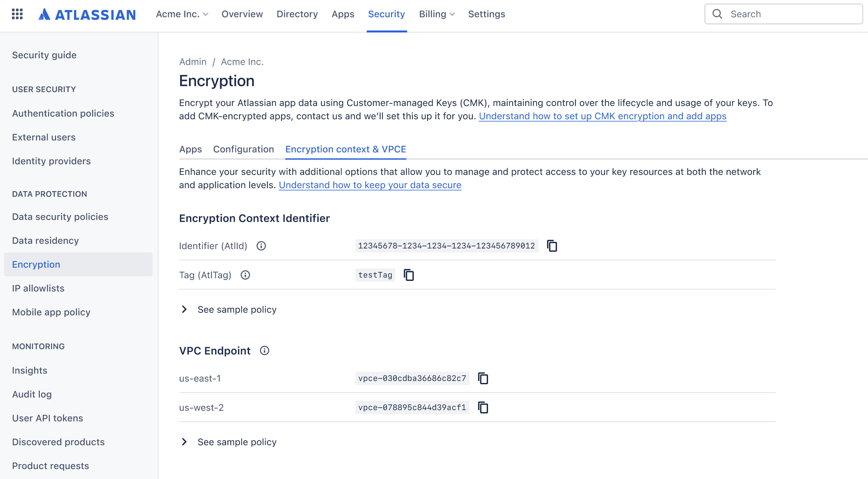868x479 pixels.
Task: Open link about setting up CMK encryption
Action: (602, 116)
